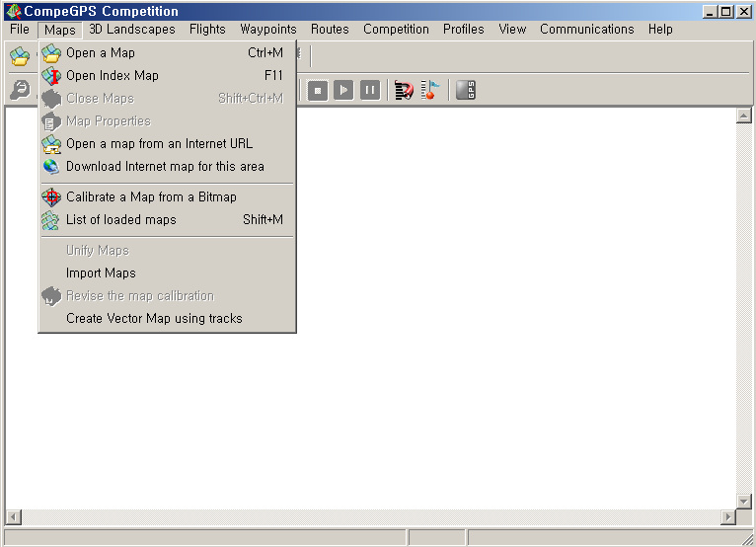Close the open Maps menu
The image size is (756, 547).
point(60,30)
